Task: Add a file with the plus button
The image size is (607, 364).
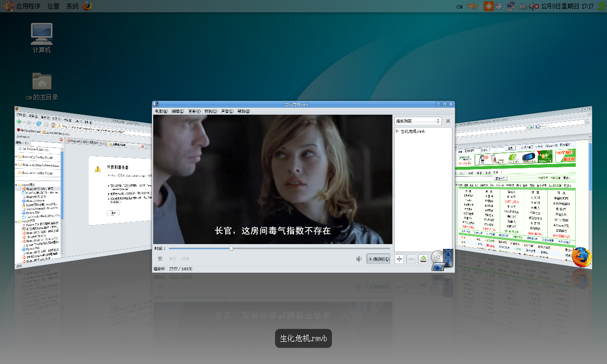Action: [399, 259]
